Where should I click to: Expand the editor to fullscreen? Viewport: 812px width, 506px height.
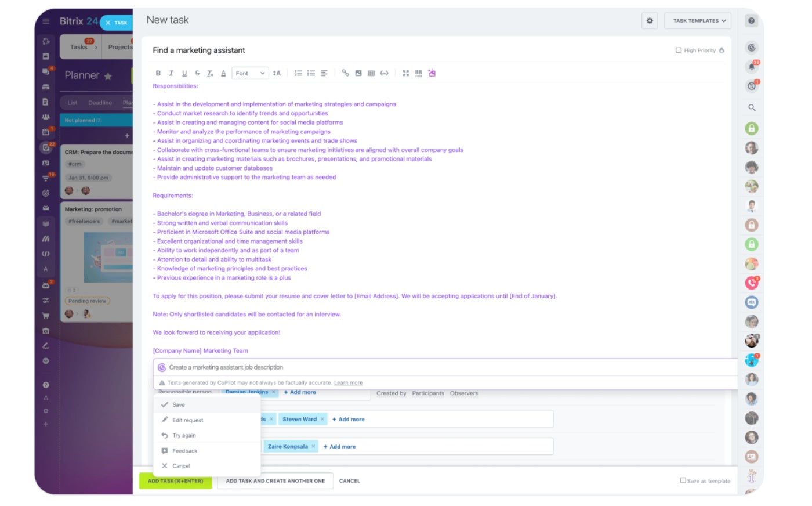405,73
